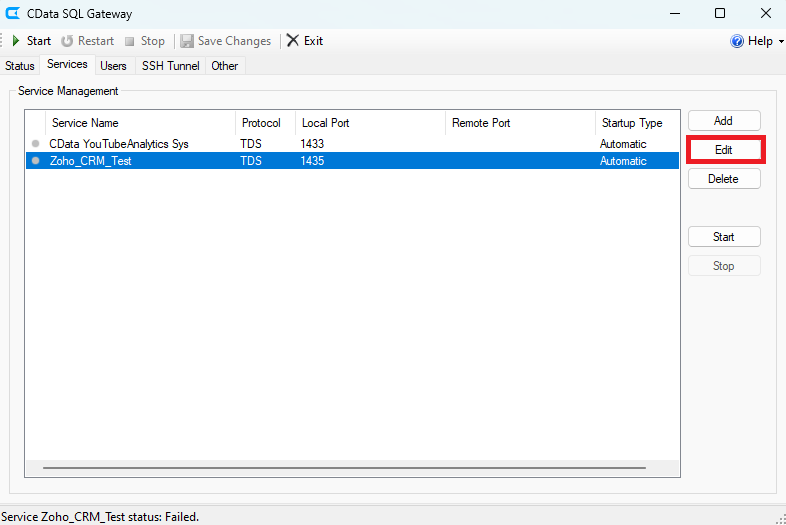
Task: Sort by Service Name column header
Action: tap(140, 123)
